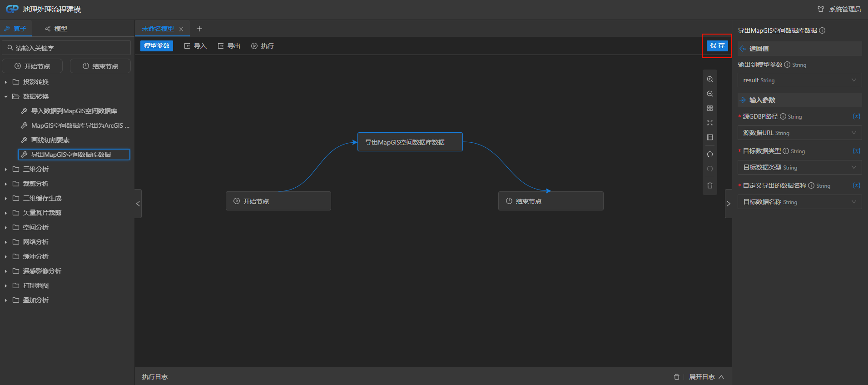Click the fit-to-screen arrows icon
This screenshot has height=385, width=868.
click(x=710, y=123)
